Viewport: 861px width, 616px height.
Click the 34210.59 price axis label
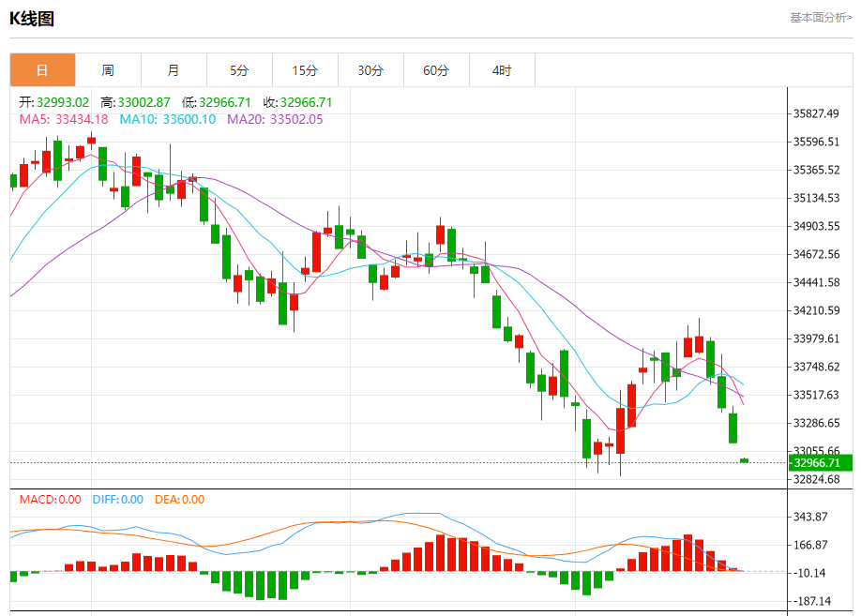(x=817, y=310)
